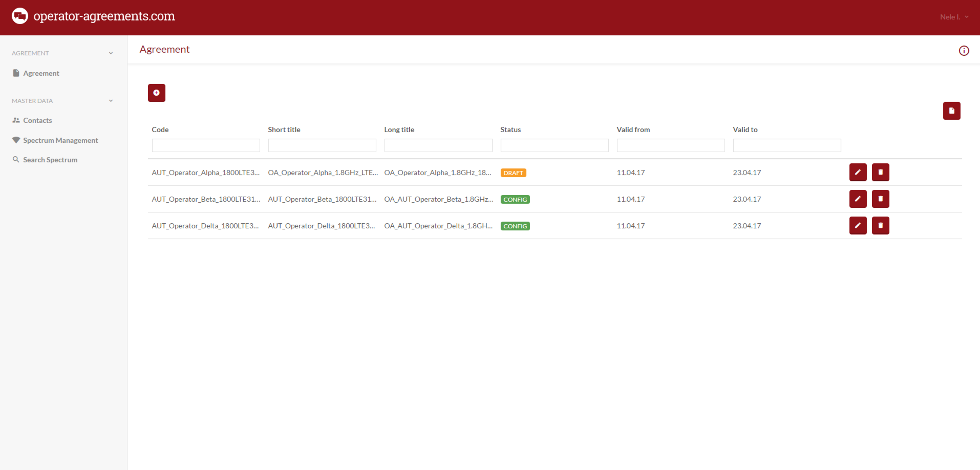
Task: Focus the Status filter field
Action: [554, 145]
